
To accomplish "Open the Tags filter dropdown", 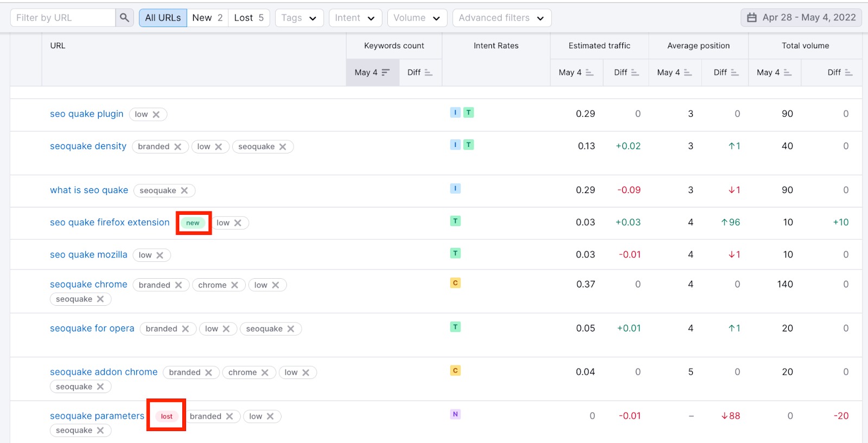I will point(299,18).
